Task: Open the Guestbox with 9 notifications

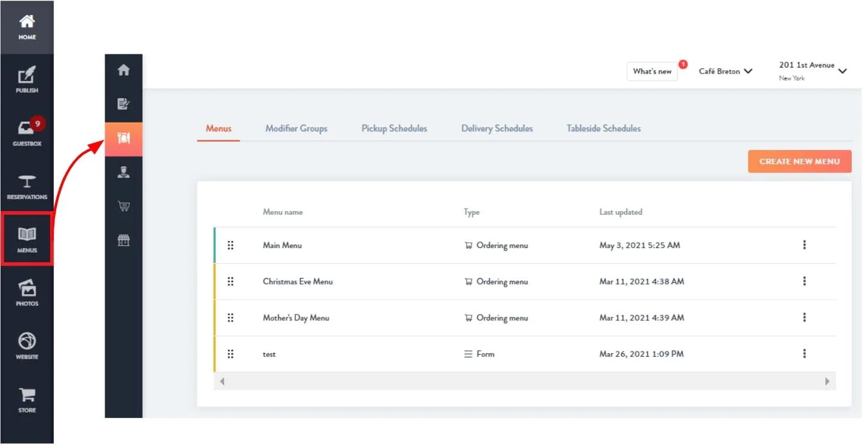Action: [27, 134]
